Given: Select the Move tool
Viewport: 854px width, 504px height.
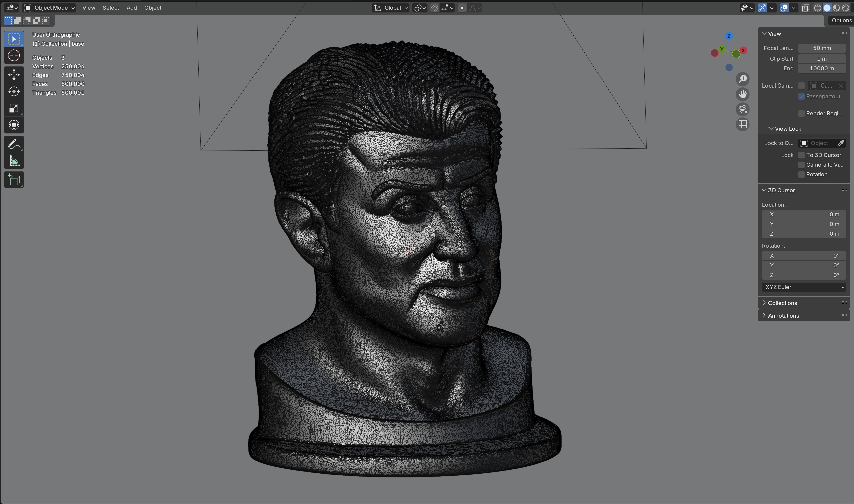Looking at the screenshot, I should (x=14, y=75).
